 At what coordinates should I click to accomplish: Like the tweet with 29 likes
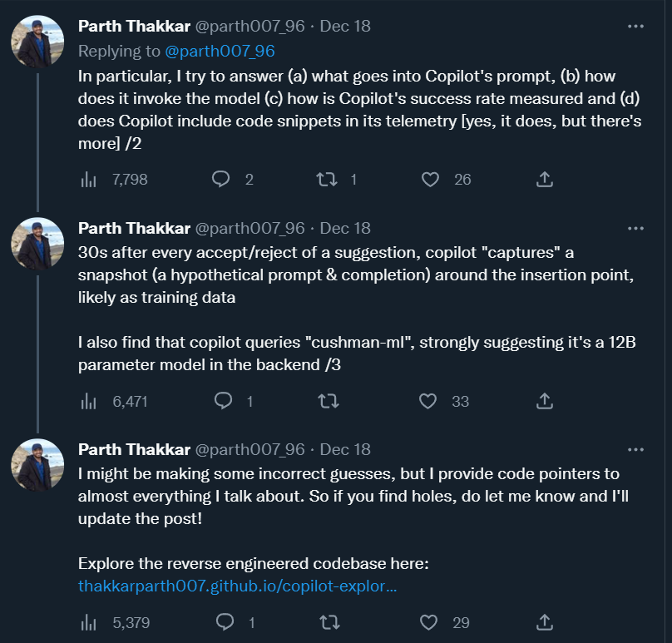428,621
